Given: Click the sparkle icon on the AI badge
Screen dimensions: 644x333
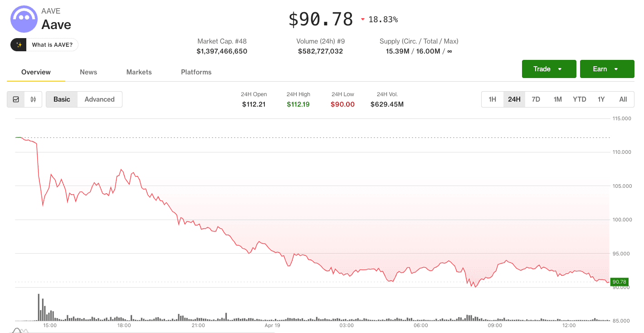Looking at the screenshot, I should click(18, 44).
